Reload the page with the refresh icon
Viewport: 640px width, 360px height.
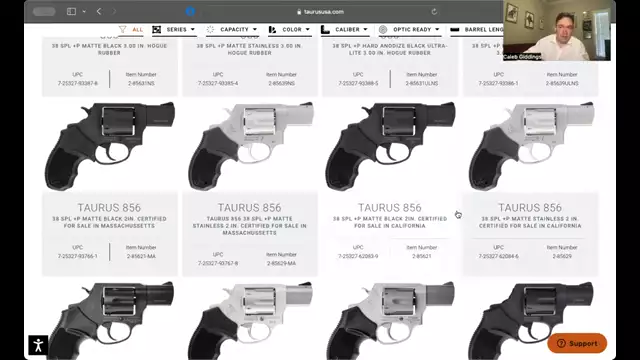coord(434,11)
